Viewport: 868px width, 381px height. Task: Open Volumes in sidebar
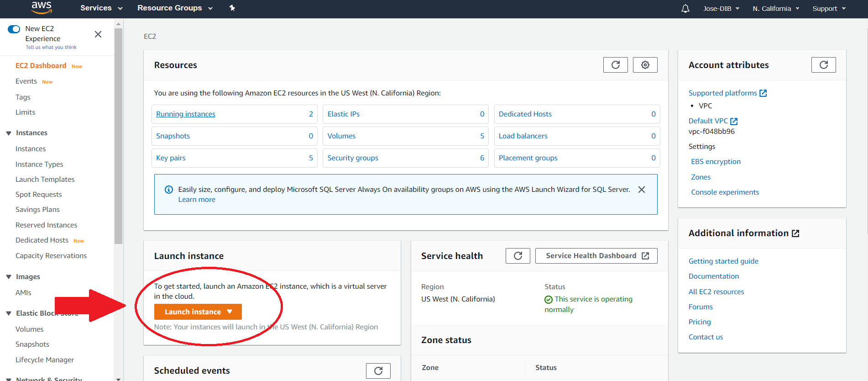[x=30, y=329]
